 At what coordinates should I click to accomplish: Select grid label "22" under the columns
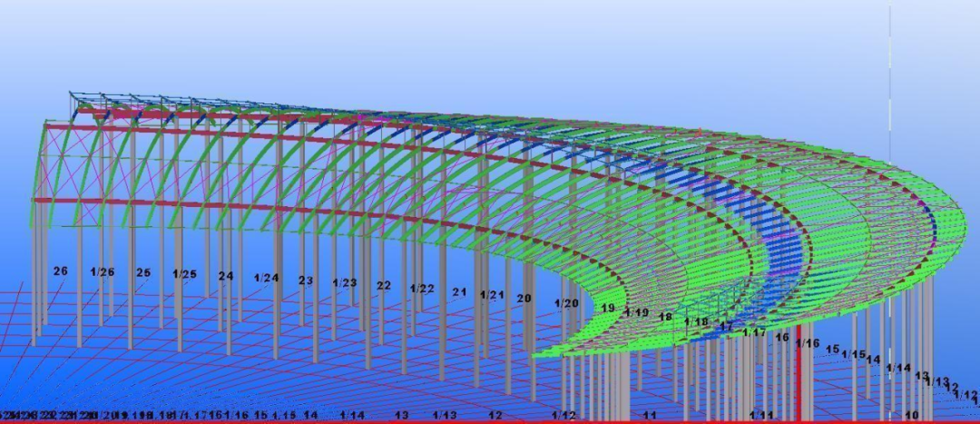pos(384,286)
